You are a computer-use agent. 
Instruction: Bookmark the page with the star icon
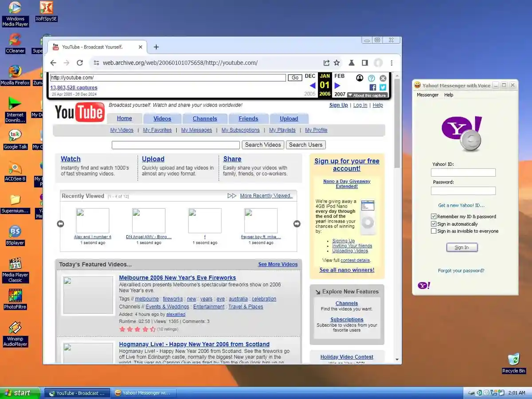pyautogui.click(x=337, y=63)
